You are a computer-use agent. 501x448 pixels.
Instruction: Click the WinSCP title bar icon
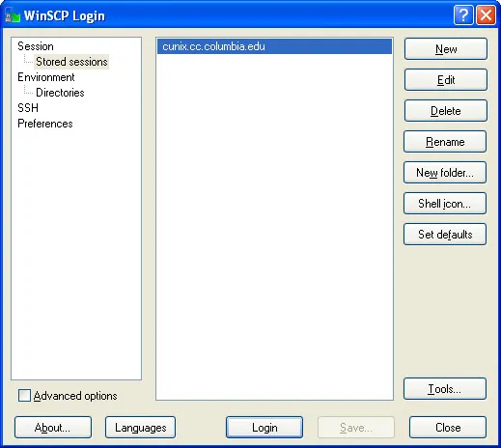13,15
